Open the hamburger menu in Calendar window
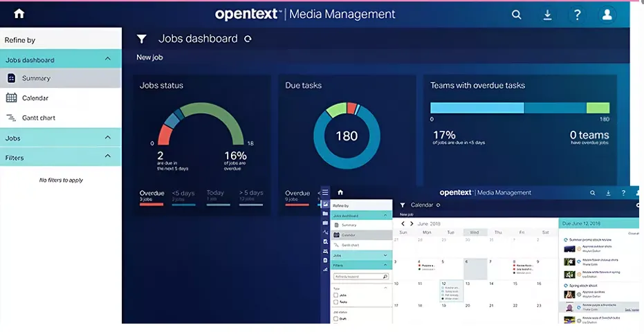The height and width of the screenshot is (334, 644). (x=325, y=192)
